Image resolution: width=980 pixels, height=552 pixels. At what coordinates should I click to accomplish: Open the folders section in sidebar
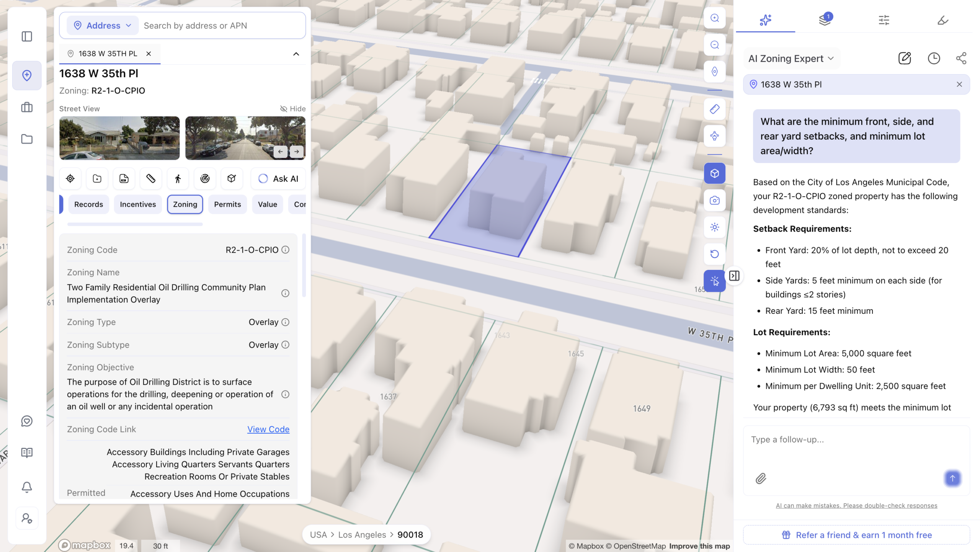point(27,139)
